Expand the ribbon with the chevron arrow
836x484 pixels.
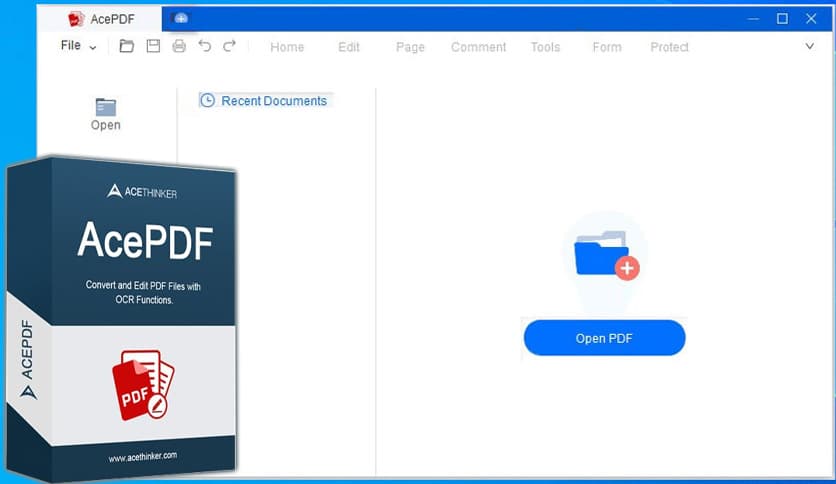pos(809,46)
